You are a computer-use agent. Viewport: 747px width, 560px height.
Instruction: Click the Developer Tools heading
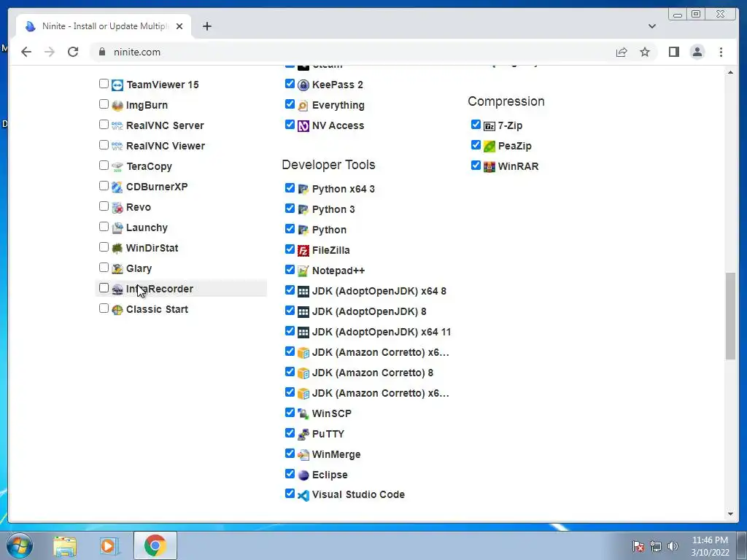click(x=328, y=165)
